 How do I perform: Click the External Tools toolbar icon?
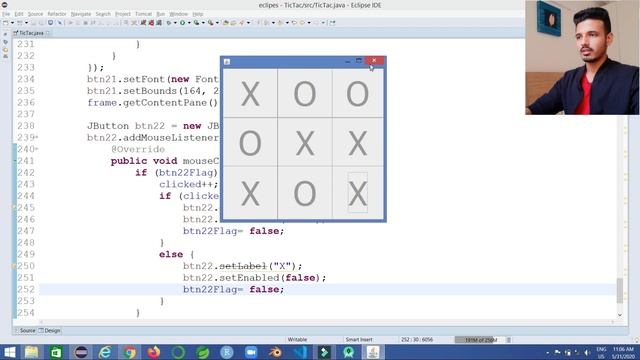coord(210,23)
